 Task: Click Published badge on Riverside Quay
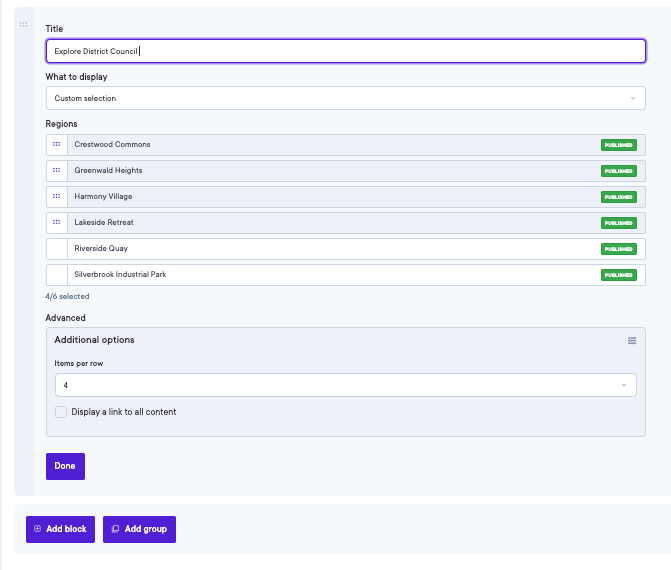[x=618, y=249]
